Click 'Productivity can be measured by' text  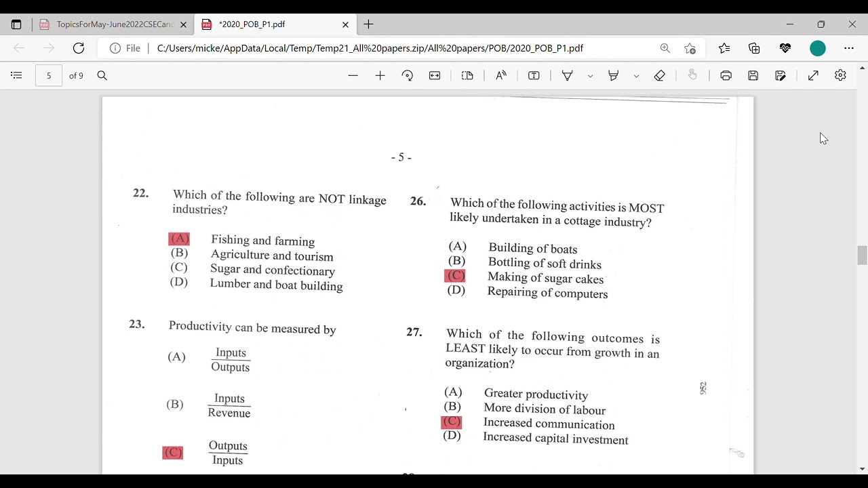click(252, 327)
